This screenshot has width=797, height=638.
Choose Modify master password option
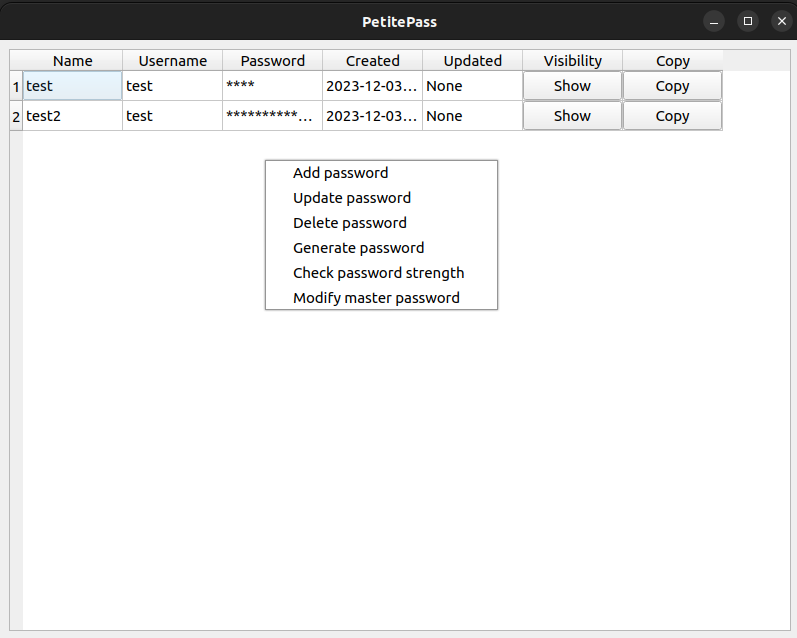[x=381, y=297]
